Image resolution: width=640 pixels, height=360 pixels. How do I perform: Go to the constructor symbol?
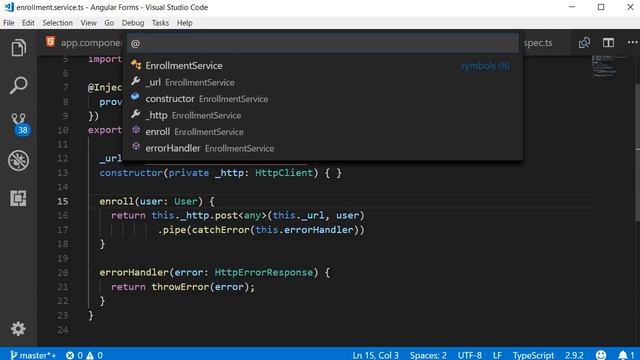(322, 99)
